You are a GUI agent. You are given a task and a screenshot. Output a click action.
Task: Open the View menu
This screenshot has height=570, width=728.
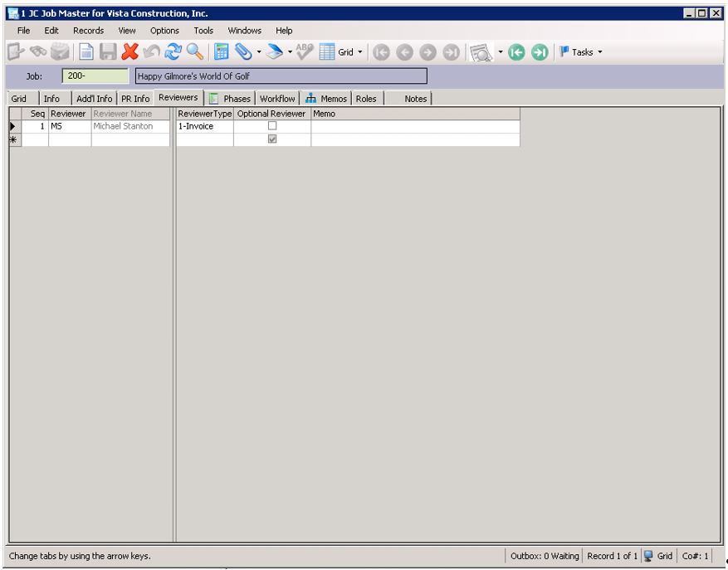tap(127, 31)
